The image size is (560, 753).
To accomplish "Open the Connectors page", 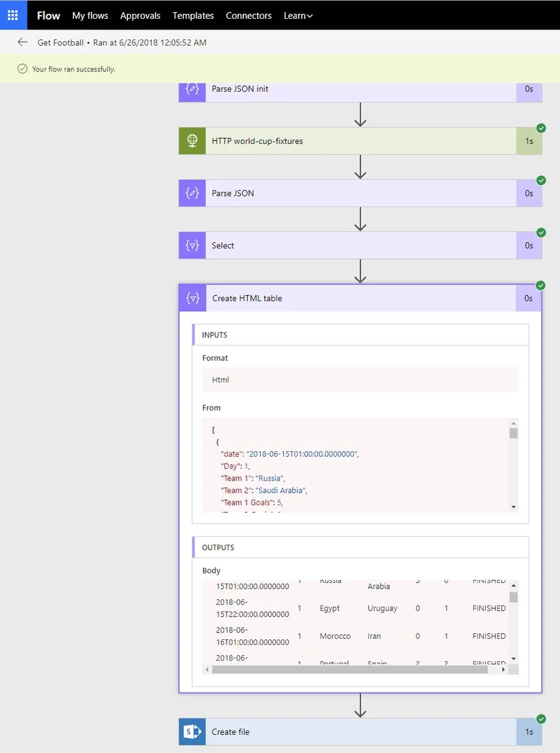I will pos(248,16).
